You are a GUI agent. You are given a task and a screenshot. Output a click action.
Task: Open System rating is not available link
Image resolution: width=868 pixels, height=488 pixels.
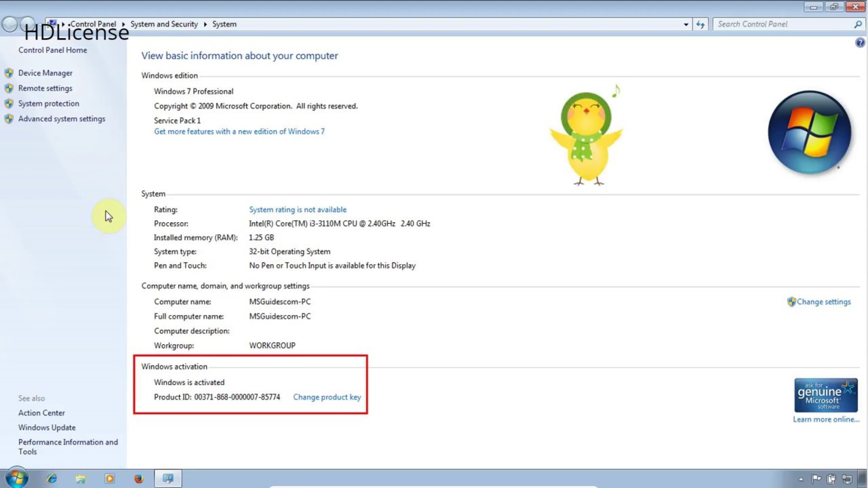(297, 209)
